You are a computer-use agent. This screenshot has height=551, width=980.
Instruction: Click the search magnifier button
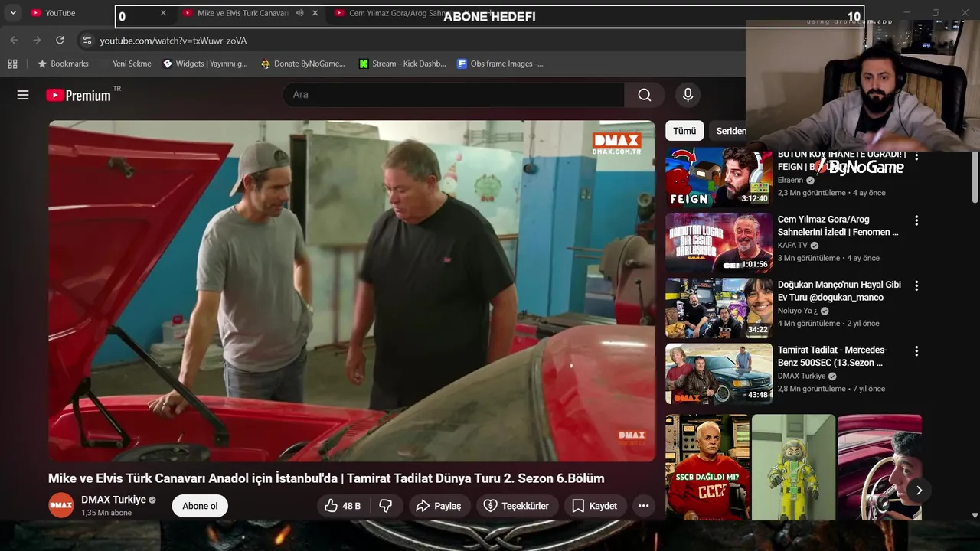click(645, 95)
